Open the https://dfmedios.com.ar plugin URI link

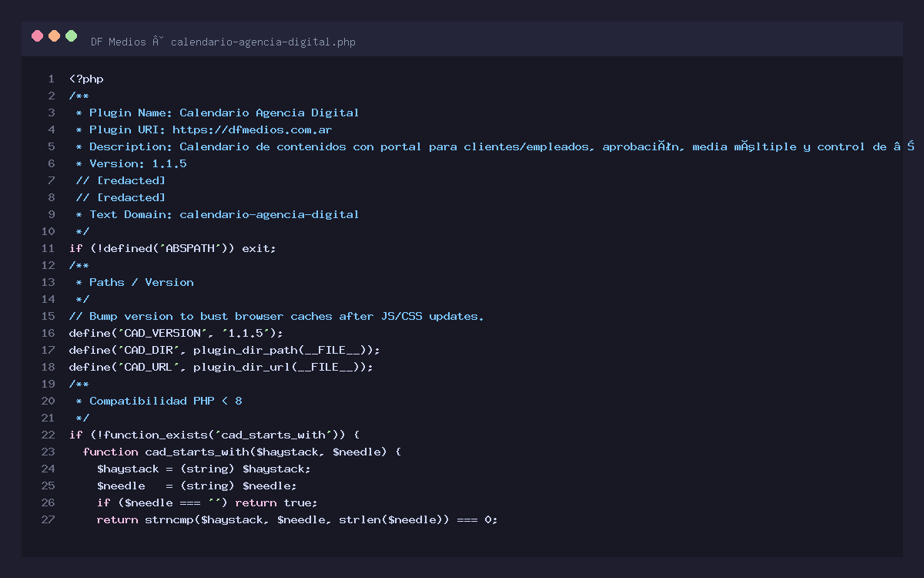click(x=252, y=129)
